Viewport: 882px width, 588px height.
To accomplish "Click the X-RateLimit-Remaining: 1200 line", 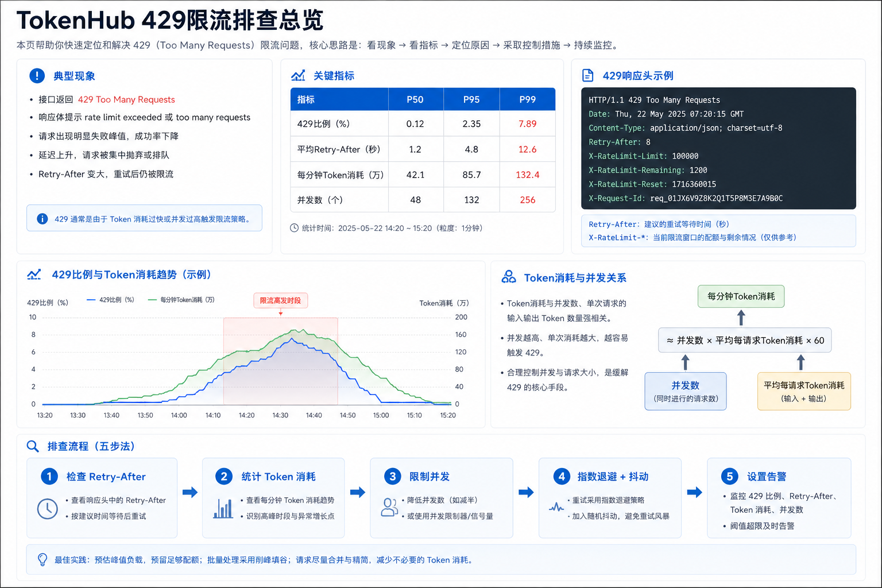I will pyautogui.click(x=648, y=170).
